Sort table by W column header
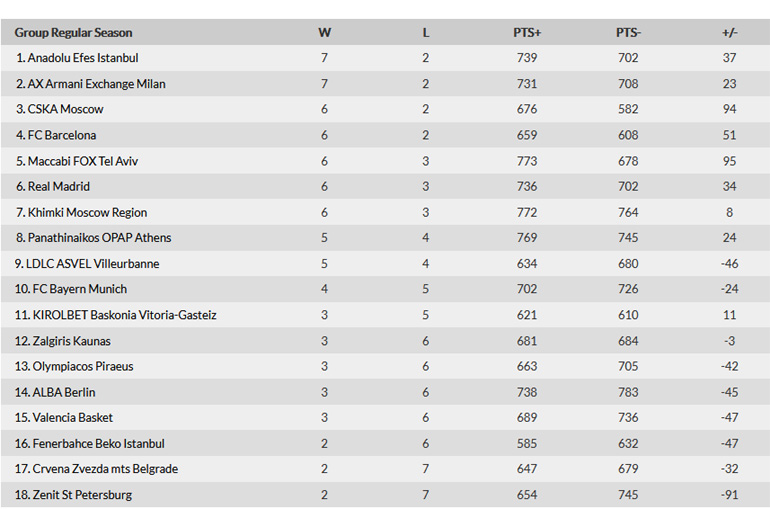Image resolution: width=770 pixels, height=509 pixels. coord(324,32)
